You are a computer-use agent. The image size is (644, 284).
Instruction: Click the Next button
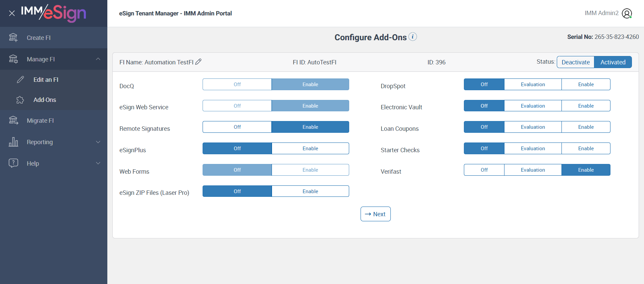tap(375, 214)
